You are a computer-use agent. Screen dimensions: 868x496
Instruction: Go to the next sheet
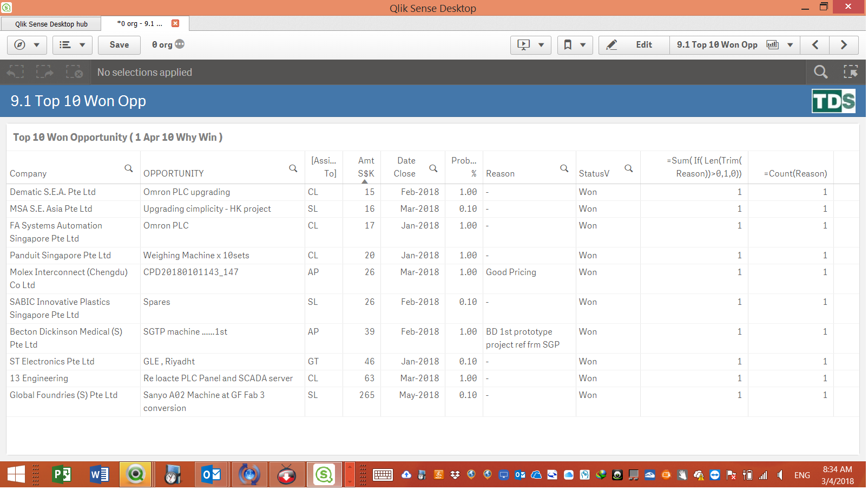844,45
